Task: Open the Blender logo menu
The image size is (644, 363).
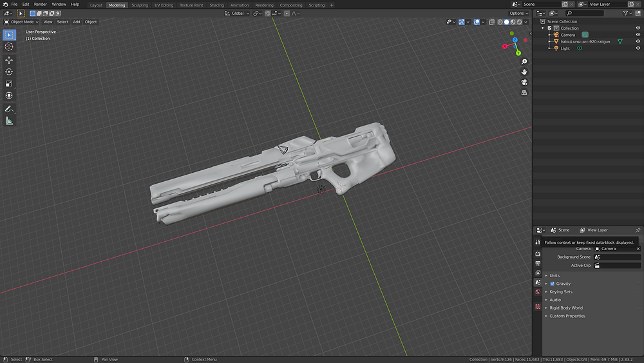Action: [x=5, y=4]
